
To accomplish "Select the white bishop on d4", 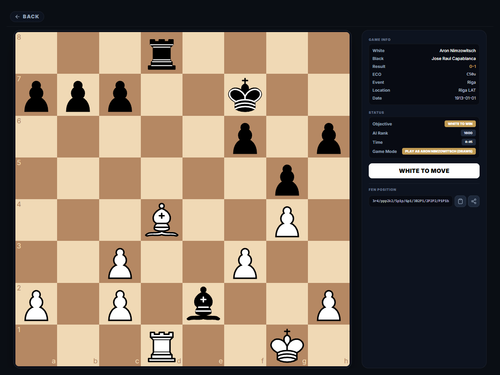I will [x=162, y=220].
